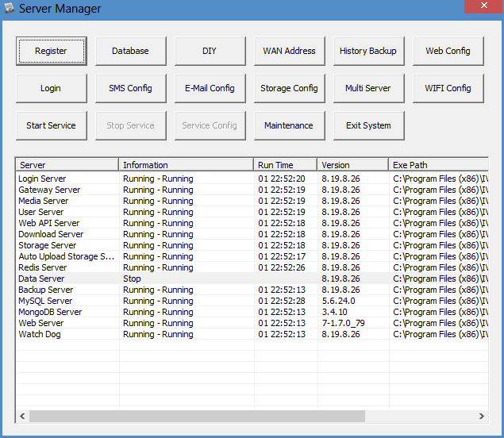Click the horizontal scrollbar right arrow

482,416
